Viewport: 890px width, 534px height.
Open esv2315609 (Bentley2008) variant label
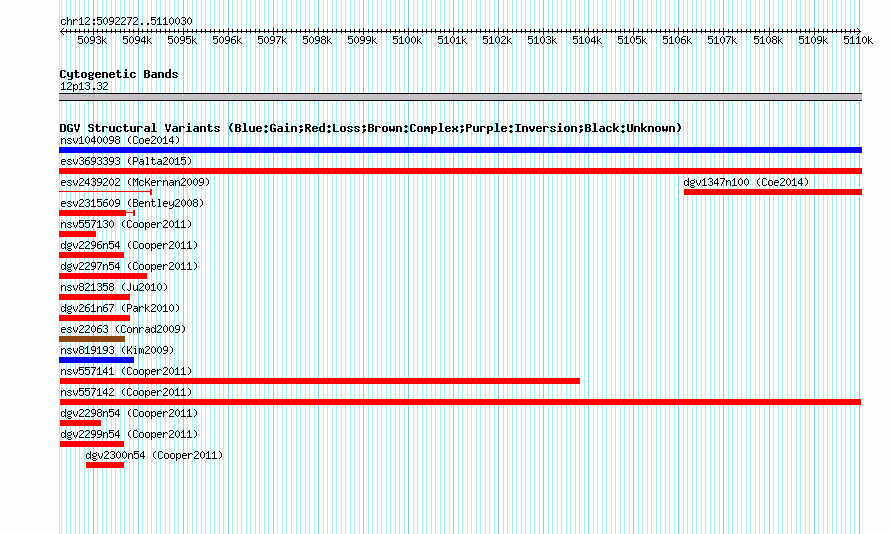tap(132, 203)
